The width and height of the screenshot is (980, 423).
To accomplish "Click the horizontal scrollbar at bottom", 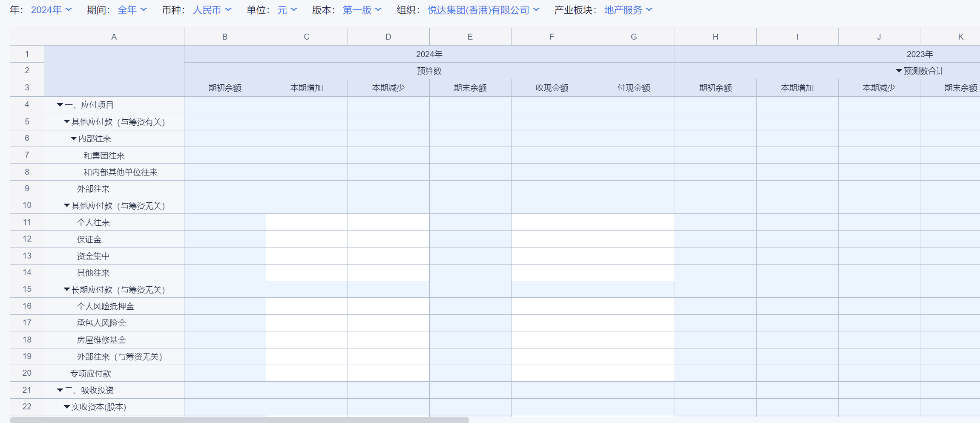I will tap(239, 420).
